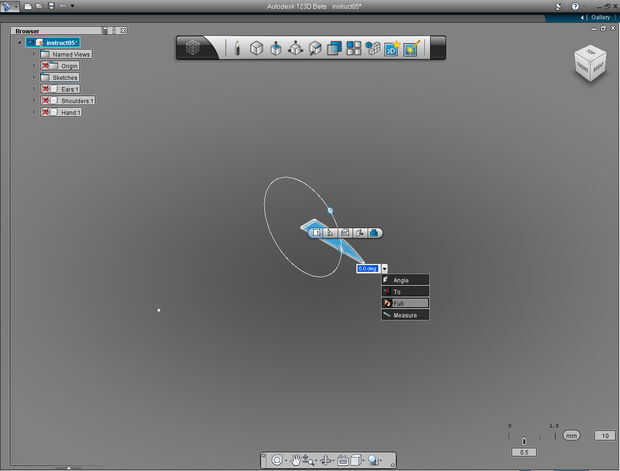620x471 pixels.
Task: Open the Sketch pencil tool
Action: (237, 48)
